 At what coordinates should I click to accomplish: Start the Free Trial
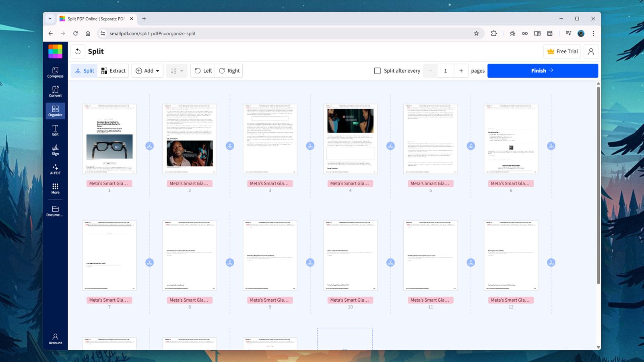pos(562,51)
